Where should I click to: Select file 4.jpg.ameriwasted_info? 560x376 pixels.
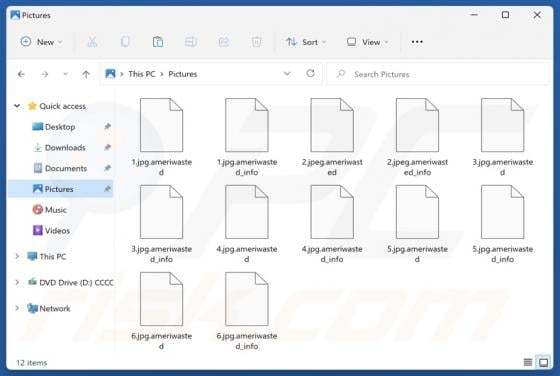(x=332, y=224)
